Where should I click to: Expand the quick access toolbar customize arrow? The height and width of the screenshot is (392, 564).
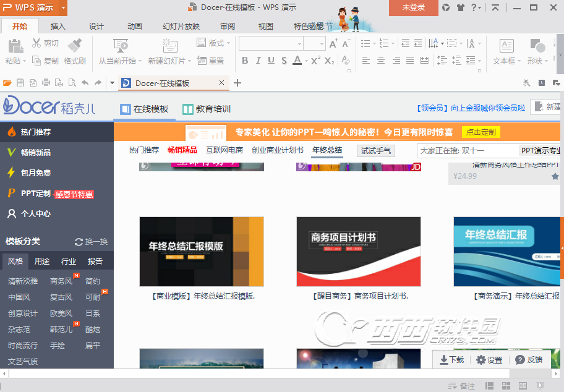point(112,83)
